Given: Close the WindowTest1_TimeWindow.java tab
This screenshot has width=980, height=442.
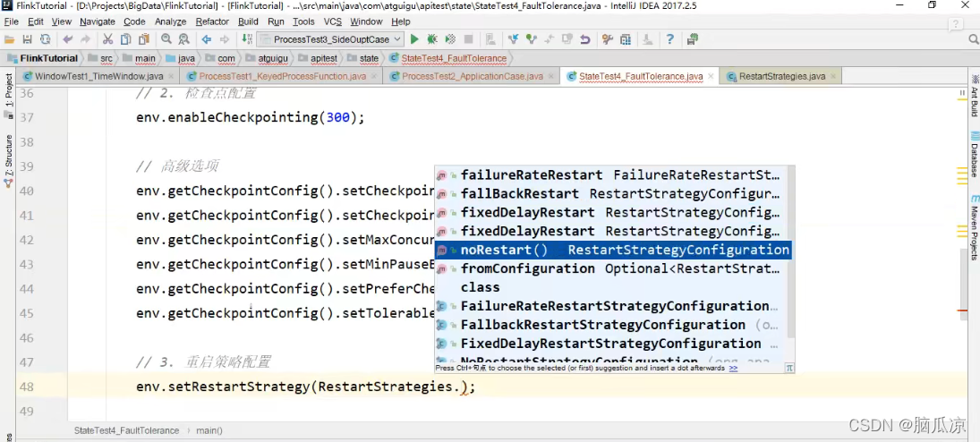Looking at the screenshot, I should pyautogui.click(x=172, y=76).
